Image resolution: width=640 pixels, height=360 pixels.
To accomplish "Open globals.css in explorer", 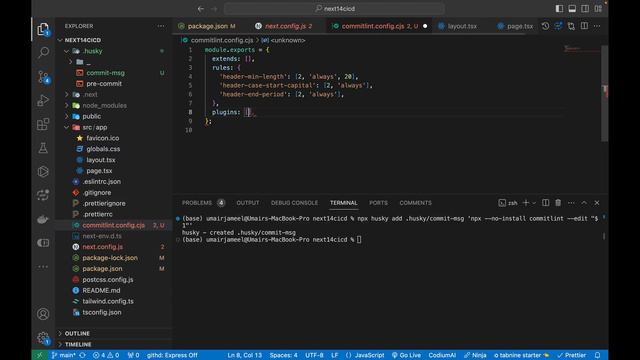I will [x=103, y=149].
